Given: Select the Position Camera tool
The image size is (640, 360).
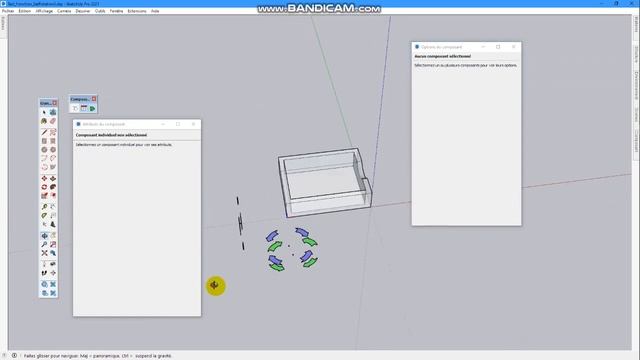Looking at the screenshot, I should pyautogui.click(x=44, y=264).
